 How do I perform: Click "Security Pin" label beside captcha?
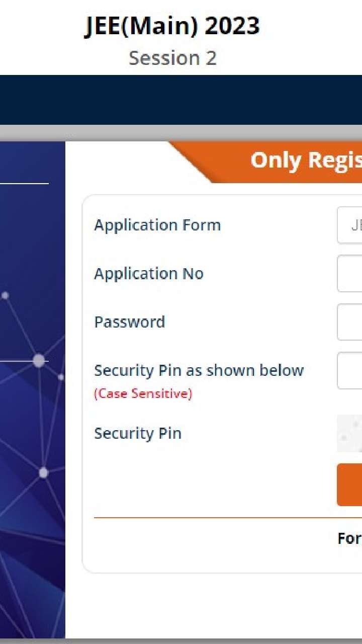point(138,433)
